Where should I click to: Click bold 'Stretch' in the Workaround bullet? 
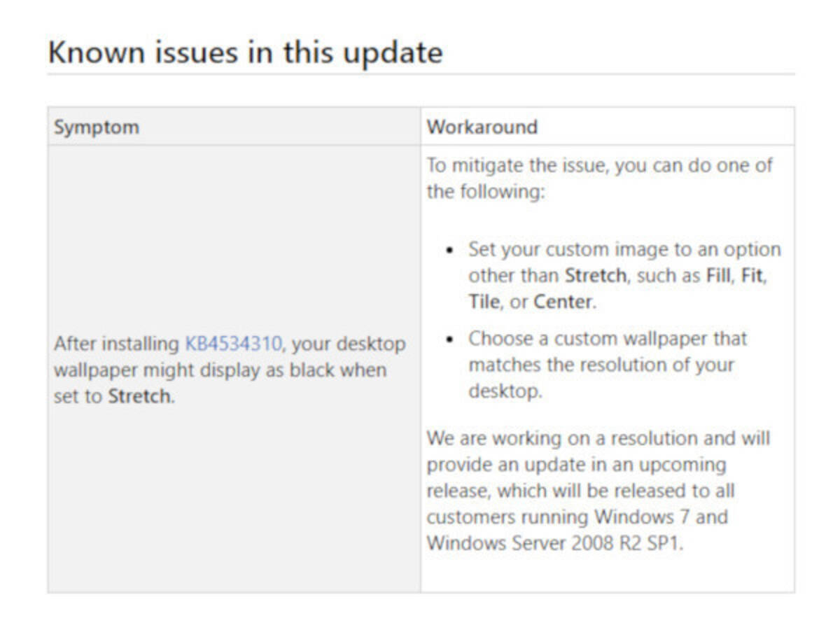click(595, 275)
